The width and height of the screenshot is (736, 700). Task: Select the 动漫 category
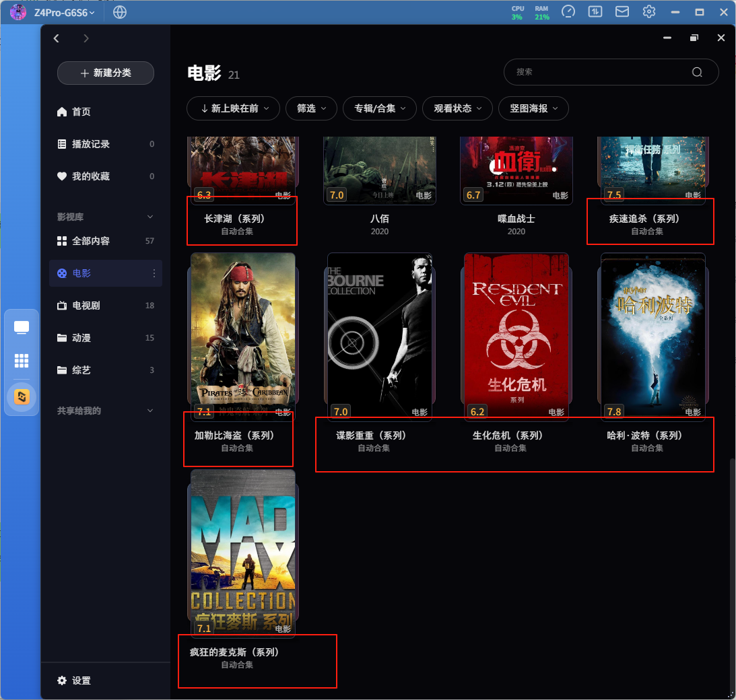click(x=106, y=338)
